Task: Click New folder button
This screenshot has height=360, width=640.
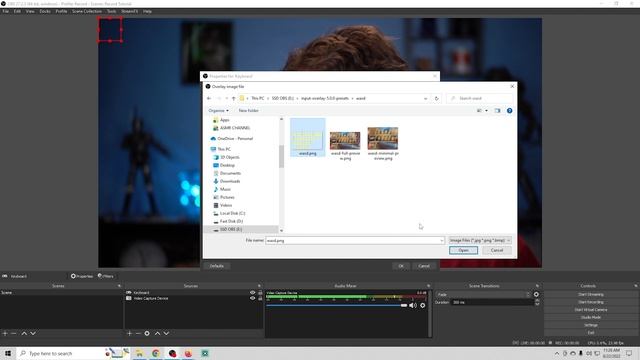Action: point(249,111)
